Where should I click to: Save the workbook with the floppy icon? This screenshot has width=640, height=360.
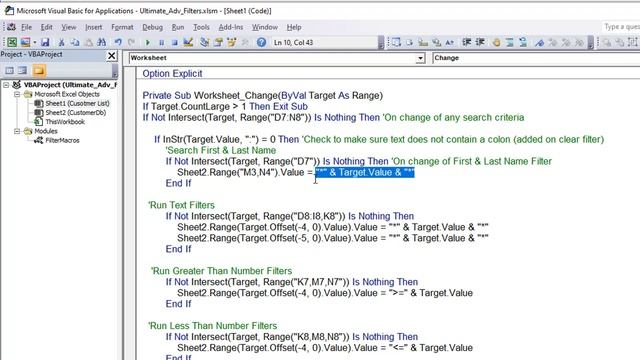[x=45, y=42]
